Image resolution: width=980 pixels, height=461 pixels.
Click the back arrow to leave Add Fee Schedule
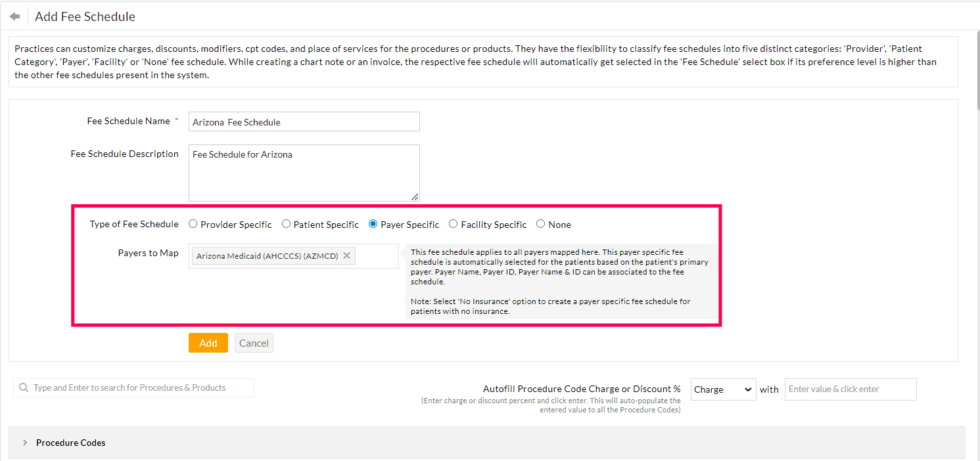[14, 15]
